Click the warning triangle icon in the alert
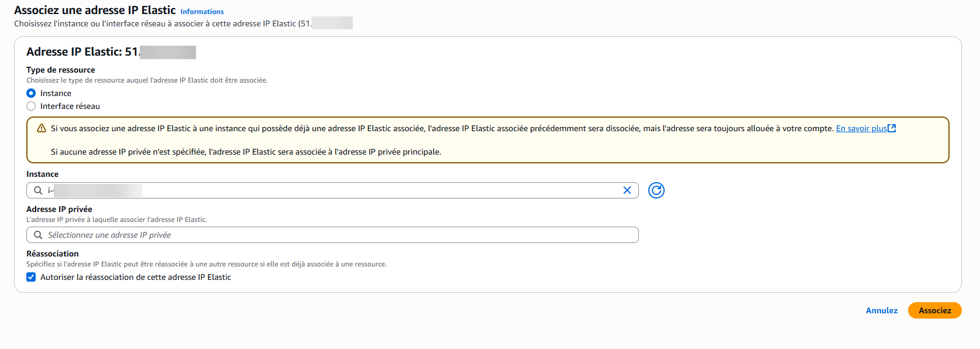This screenshot has height=349, width=980. click(42, 128)
